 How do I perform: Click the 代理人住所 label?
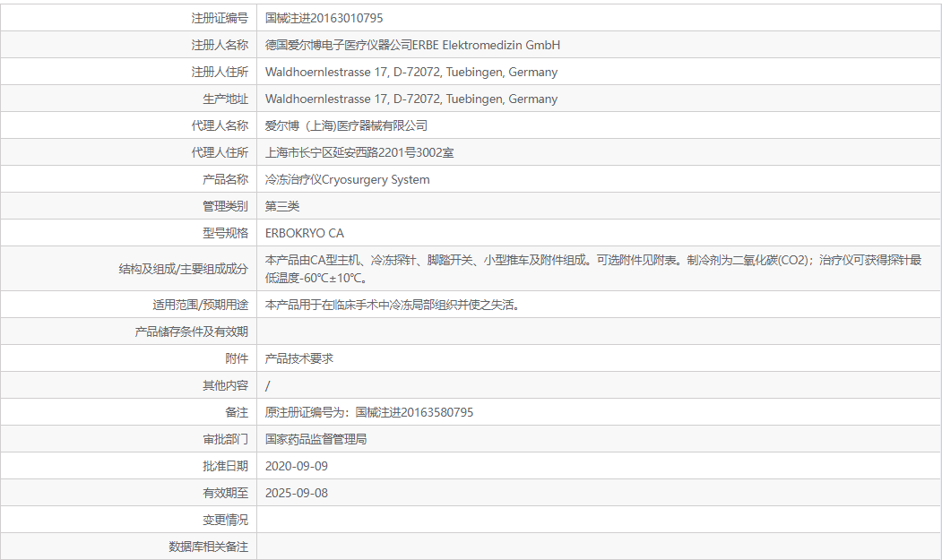(x=220, y=152)
